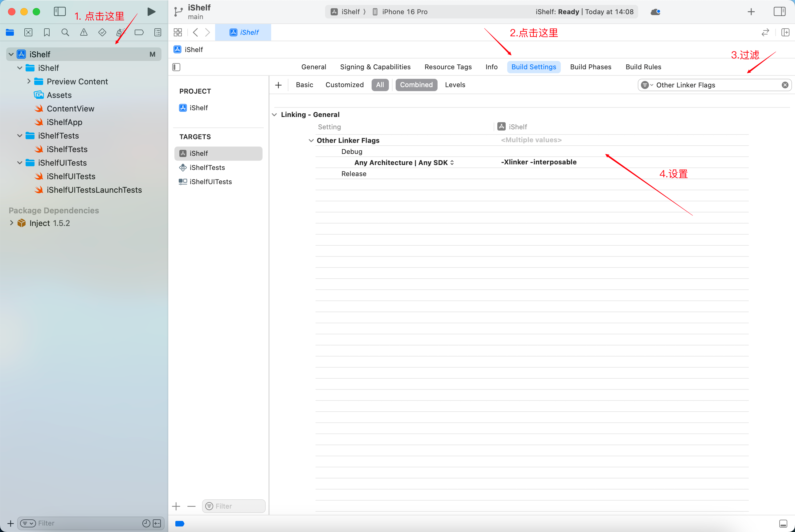Open the Breakpoint navigator icon
Image resolution: width=795 pixels, height=532 pixels.
click(139, 33)
